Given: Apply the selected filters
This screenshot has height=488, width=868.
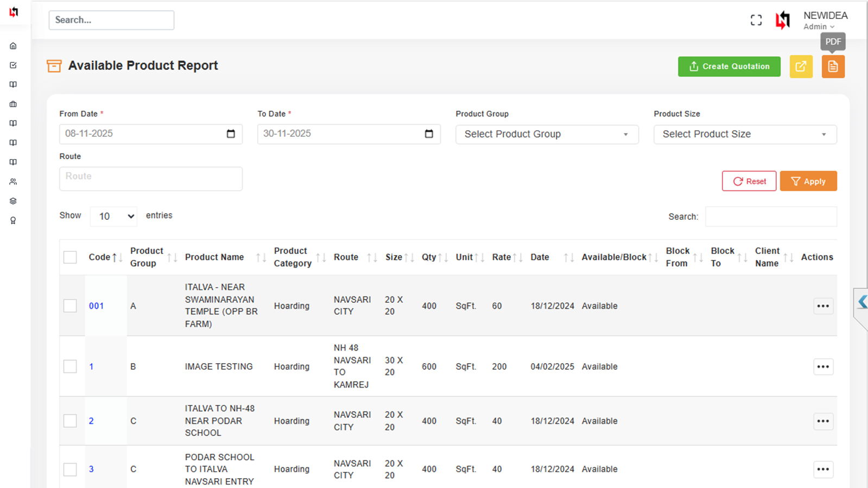Looking at the screenshot, I should pos(808,181).
